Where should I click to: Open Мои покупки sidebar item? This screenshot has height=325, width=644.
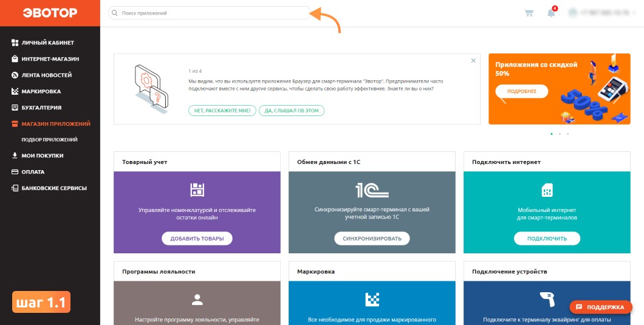tap(43, 156)
